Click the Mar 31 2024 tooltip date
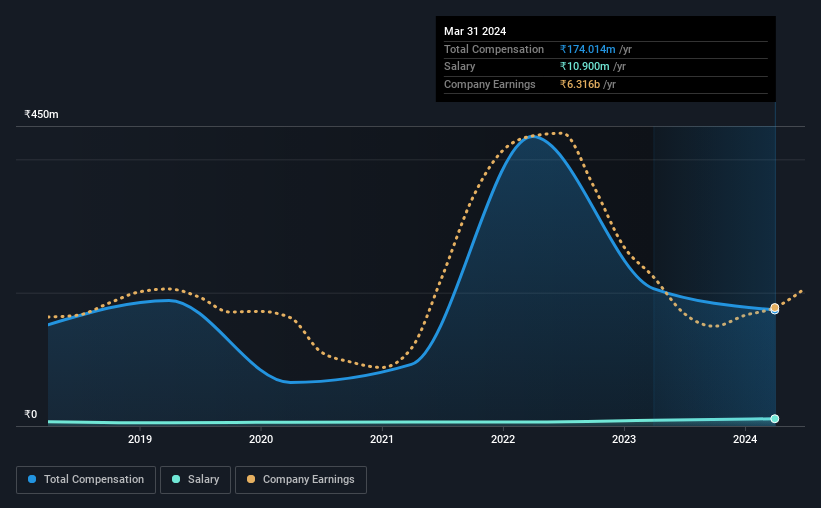The image size is (821, 508). point(475,31)
